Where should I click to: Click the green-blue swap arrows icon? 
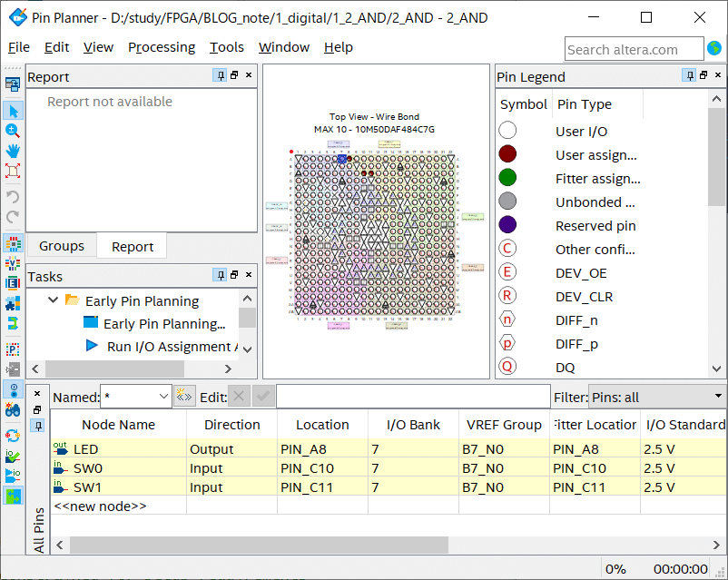(x=13, y=323)
